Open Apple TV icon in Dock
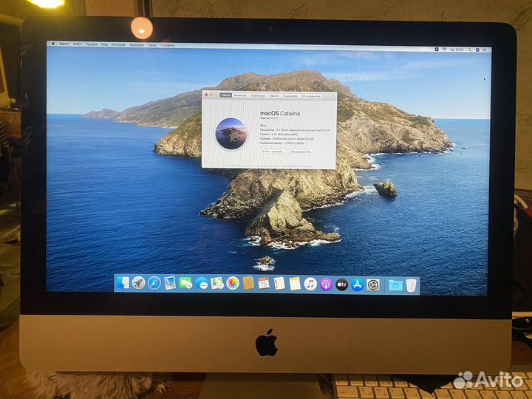This screenshot has height=399, width=532. pos(341,284)
